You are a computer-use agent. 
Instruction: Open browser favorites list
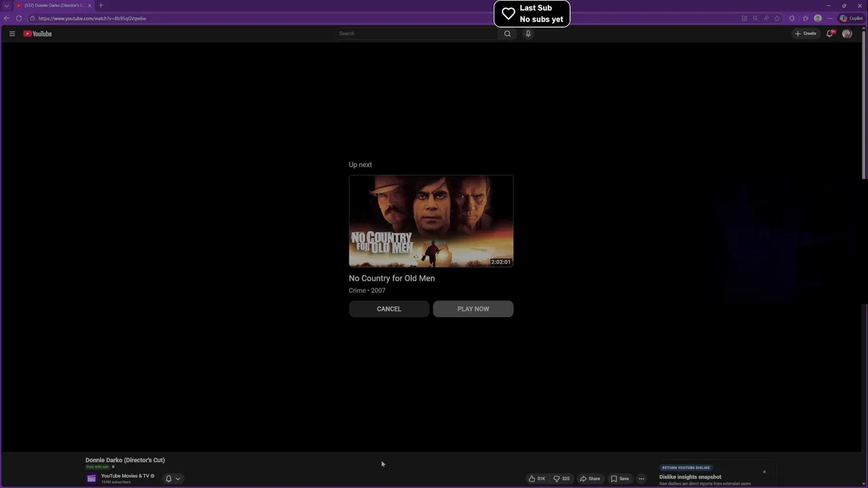click(805, 18)
